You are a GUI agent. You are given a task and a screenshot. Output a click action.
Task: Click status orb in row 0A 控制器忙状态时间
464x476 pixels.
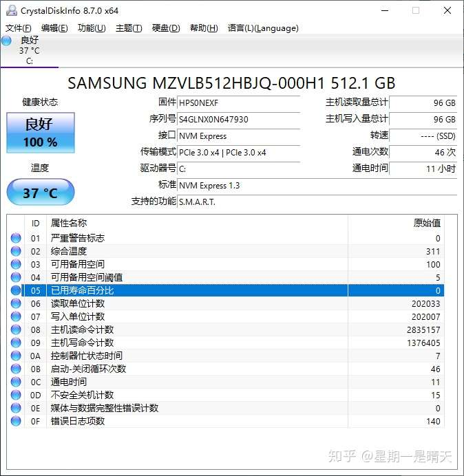(16, 356)
